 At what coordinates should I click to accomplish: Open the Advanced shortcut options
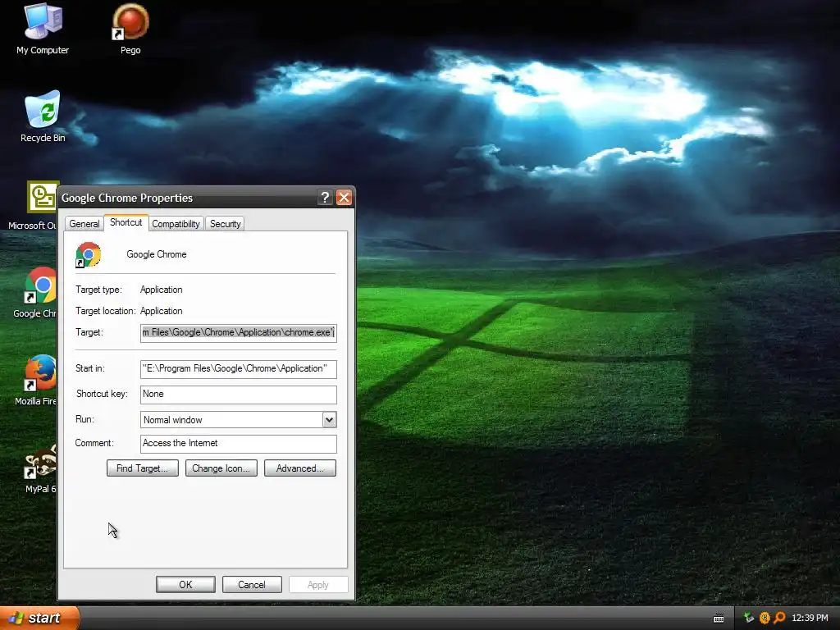tap(300, 468)
